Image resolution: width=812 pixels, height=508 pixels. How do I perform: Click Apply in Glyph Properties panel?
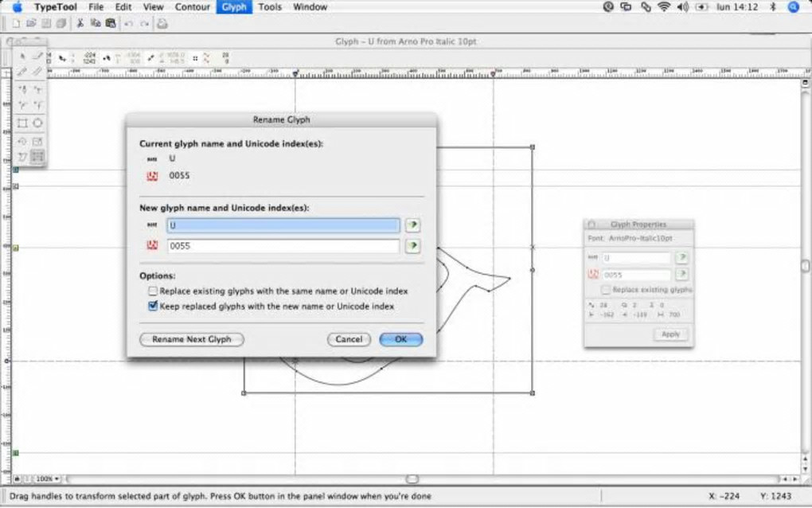tap(670, 334)
